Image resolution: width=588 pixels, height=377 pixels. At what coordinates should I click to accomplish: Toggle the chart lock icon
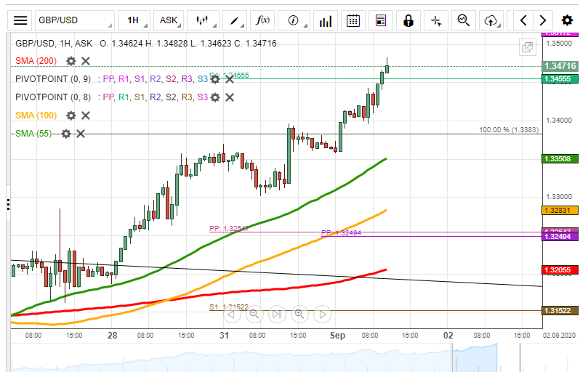tap(408, 20)
